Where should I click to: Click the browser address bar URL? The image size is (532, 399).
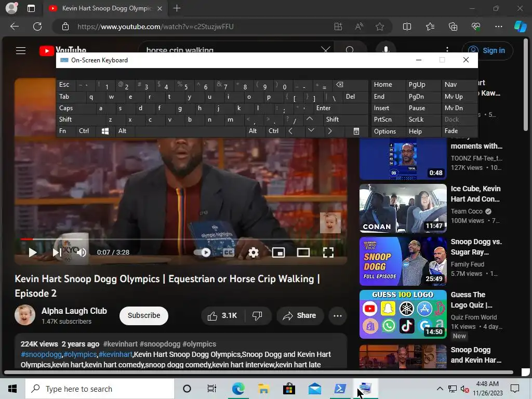pos(155,26)
